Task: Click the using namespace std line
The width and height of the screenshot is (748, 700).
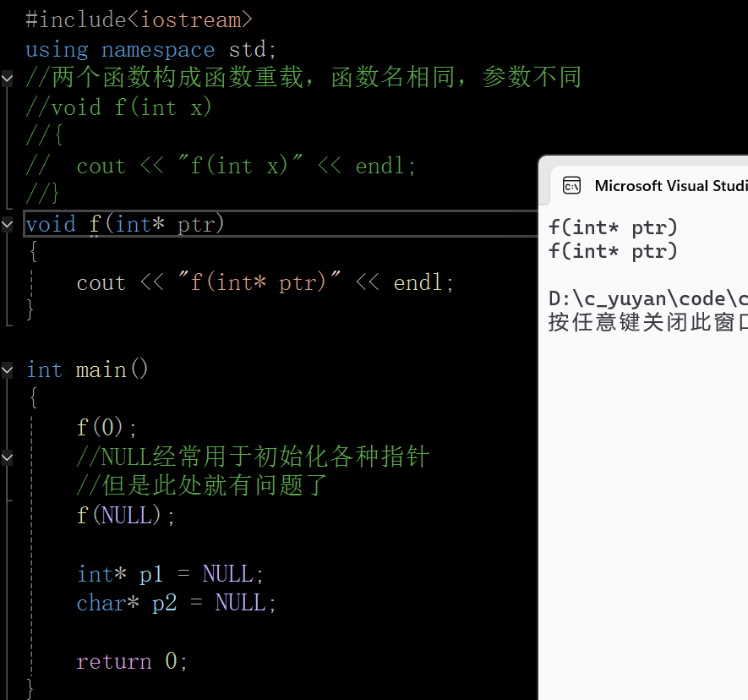Action: [x=150, y=50]
